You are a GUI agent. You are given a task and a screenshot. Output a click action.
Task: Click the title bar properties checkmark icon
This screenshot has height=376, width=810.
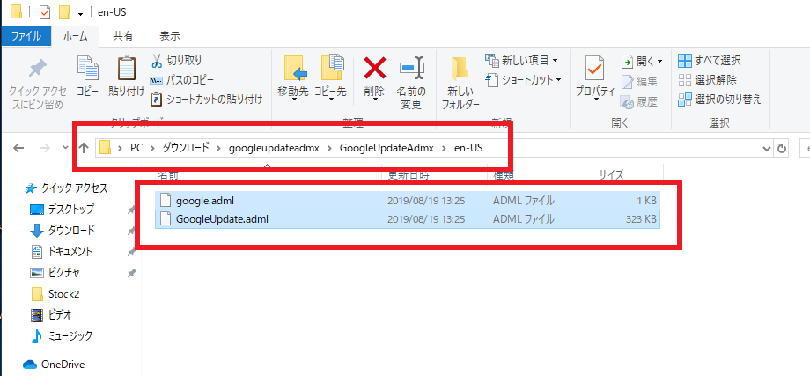(x=44, y=11)
